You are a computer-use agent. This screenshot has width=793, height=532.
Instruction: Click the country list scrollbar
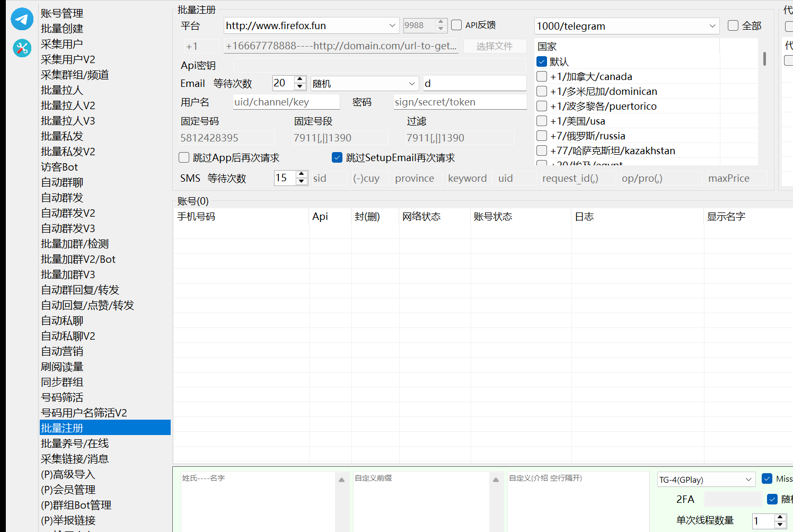[x=764, y=59]
